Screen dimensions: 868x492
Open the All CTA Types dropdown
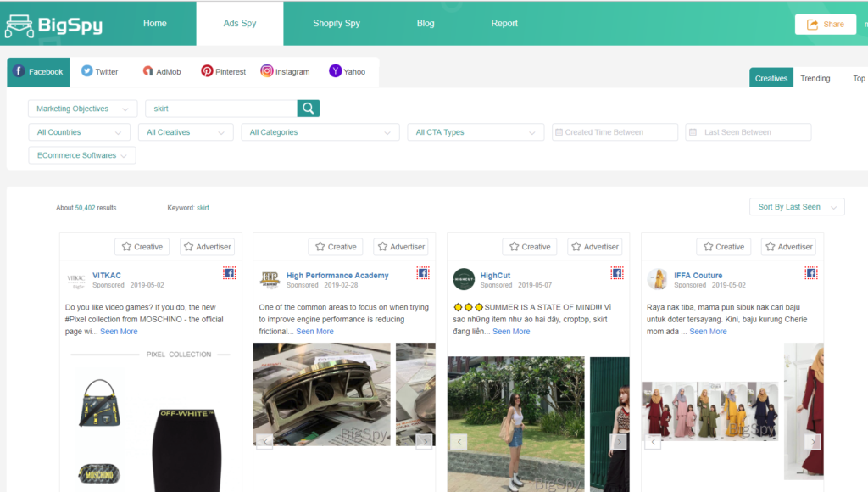click(476, 132)
